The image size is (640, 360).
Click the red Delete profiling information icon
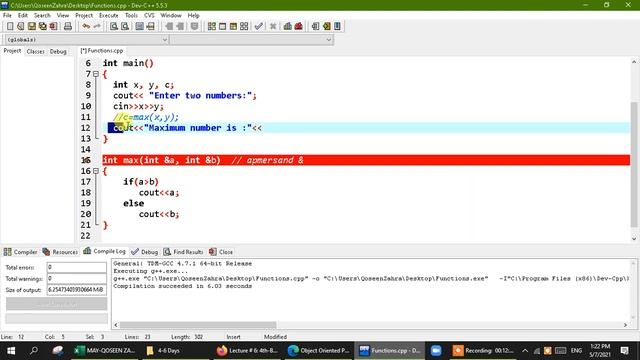coord(299,26)
